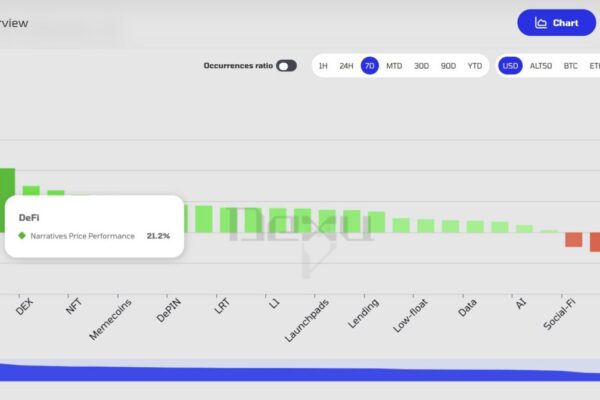Click the 21.2% value in tooltip
Screen dimensions: 600x400
(x=158, y=236)
